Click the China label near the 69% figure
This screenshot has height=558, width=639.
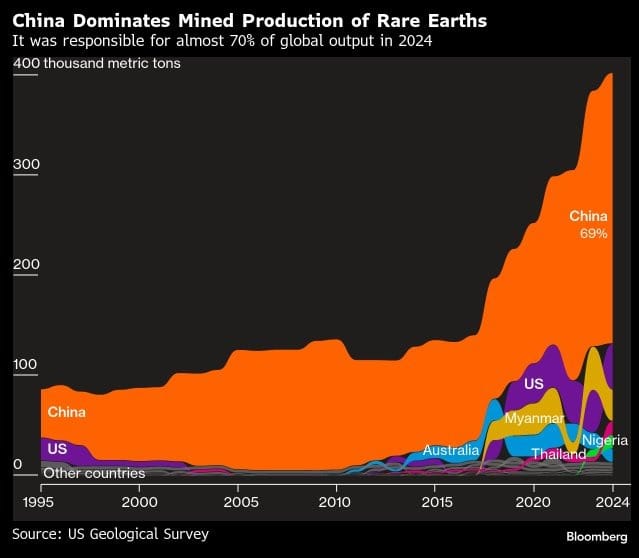coord(588,216)
